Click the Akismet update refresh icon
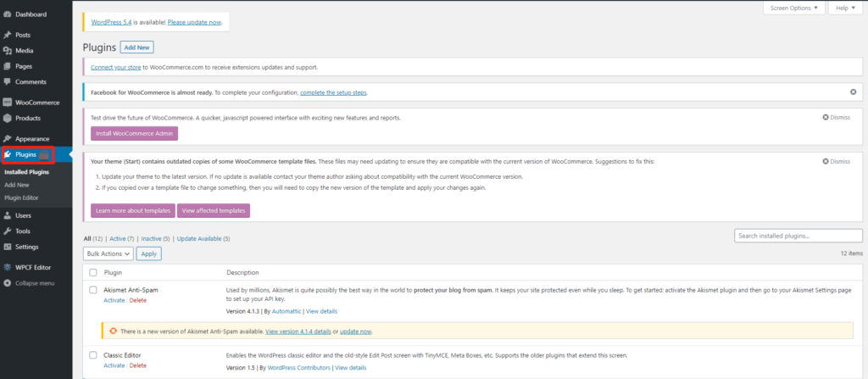This screenshot has width=868, height=379. [114, 332]
